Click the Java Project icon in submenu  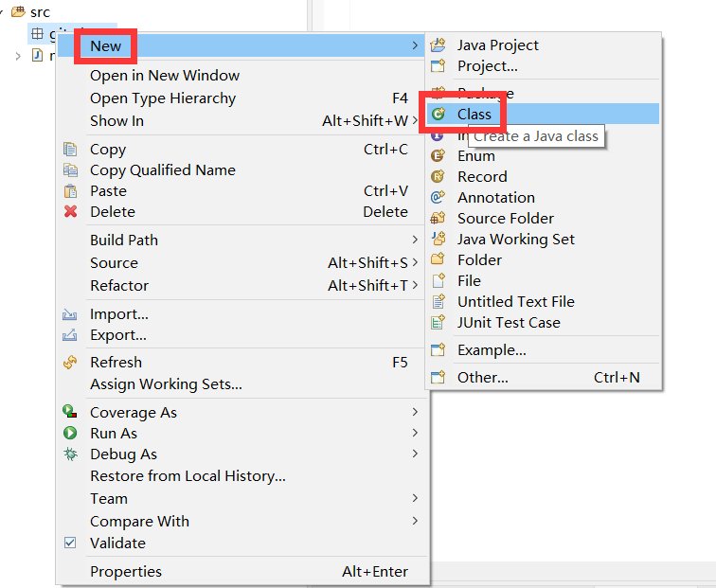(x=438, y=45)
